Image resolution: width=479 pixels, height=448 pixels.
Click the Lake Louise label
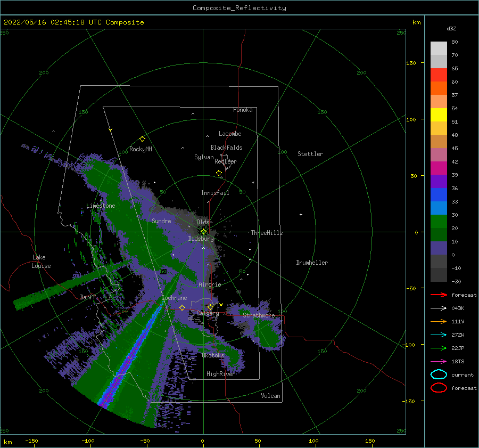pyautogui.click(x=41, y=262)
